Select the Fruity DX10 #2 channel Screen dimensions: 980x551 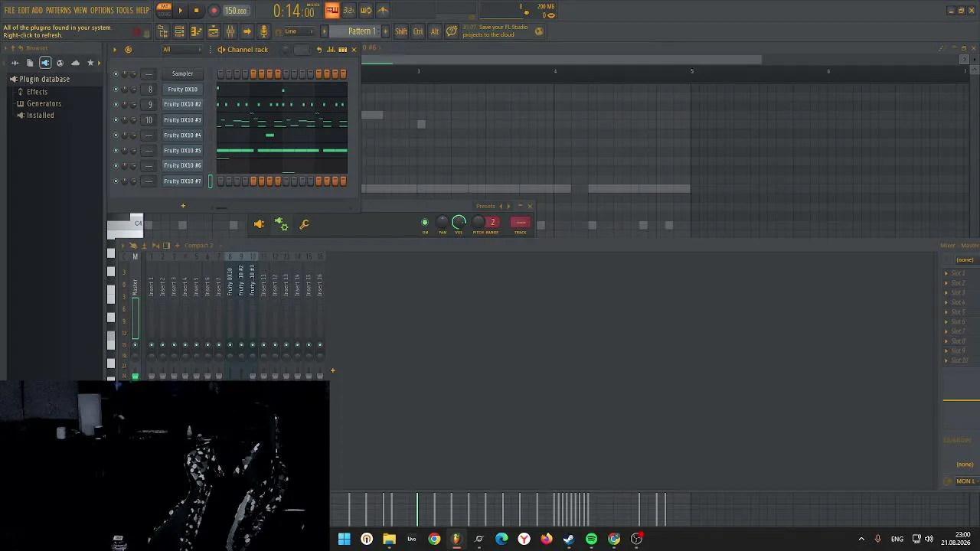pos(182,104)
